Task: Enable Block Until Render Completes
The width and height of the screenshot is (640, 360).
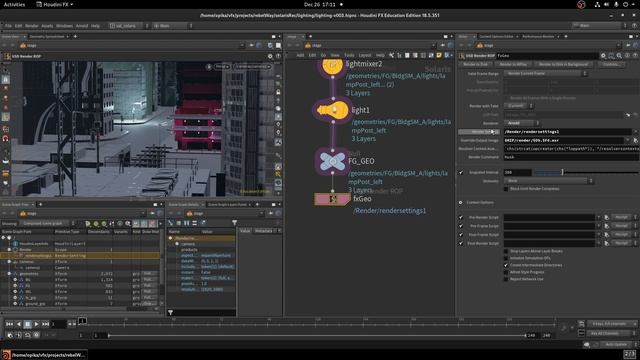Action: pyautogui.click(x=506, y=189)
